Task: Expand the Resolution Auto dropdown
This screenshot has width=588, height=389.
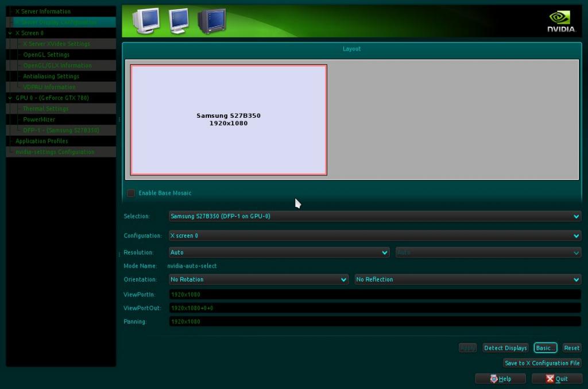Action: 279,253
